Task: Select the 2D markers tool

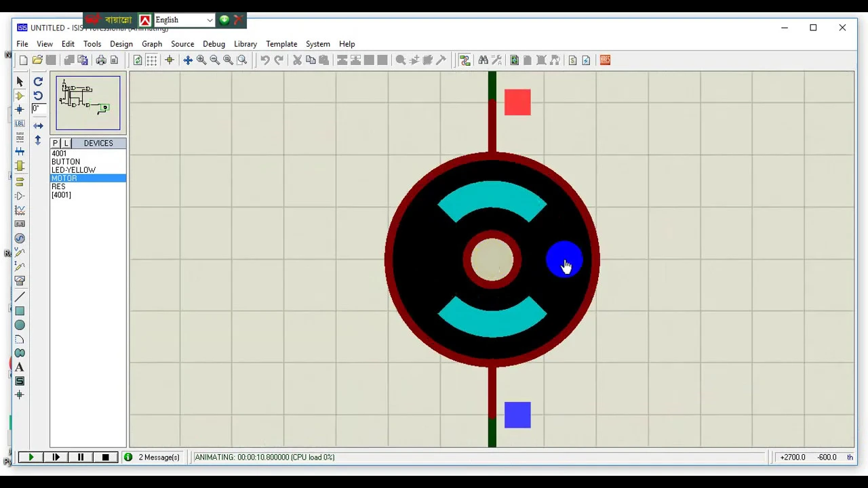Action: 20,395
